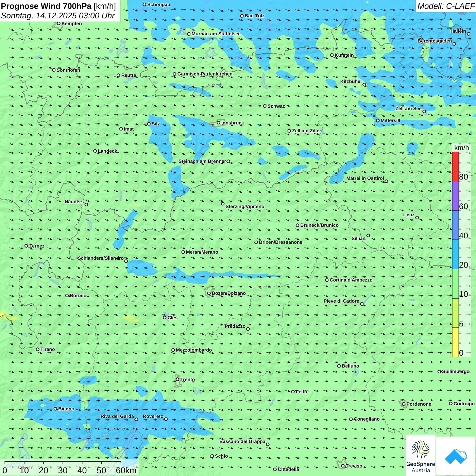The height and width of the screenshot is (476, 476).
Task: Click the 'Modell: C-LAEF' label
Action: pos(446,6)
